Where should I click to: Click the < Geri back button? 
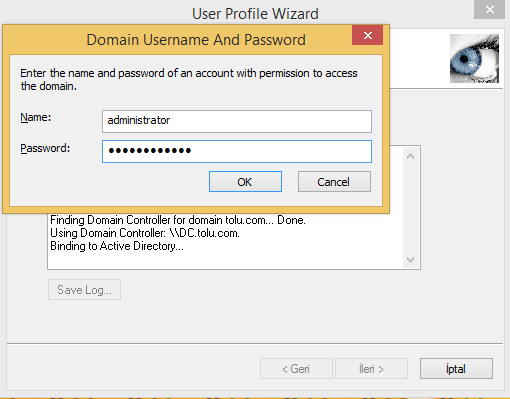click(296, 369)
